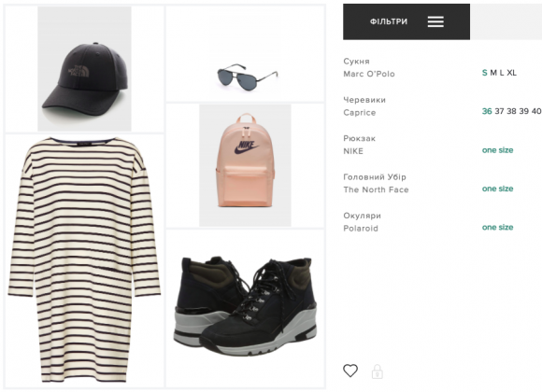Open the black North Face cap image
Viewport: 542px width, 392px height.
(x=84, y=69)
